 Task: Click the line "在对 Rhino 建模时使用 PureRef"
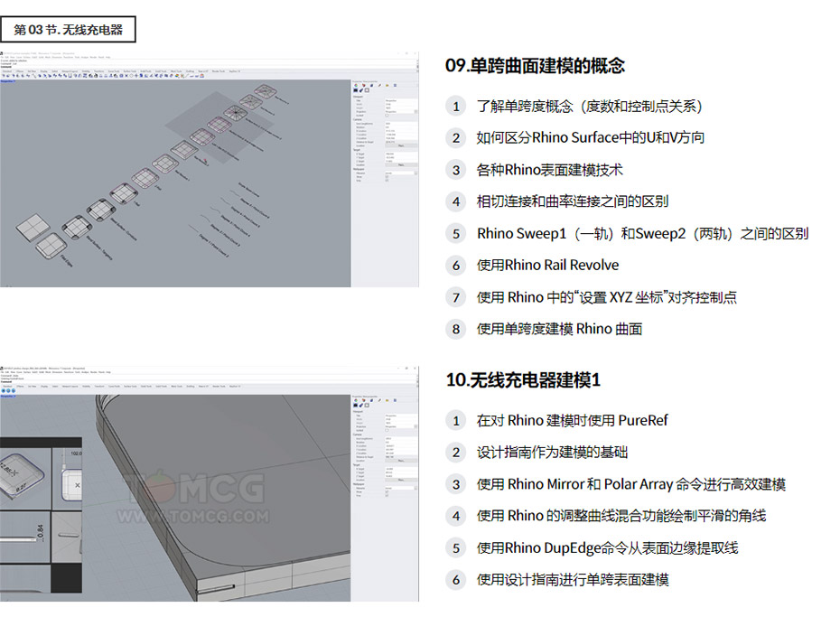572,420
